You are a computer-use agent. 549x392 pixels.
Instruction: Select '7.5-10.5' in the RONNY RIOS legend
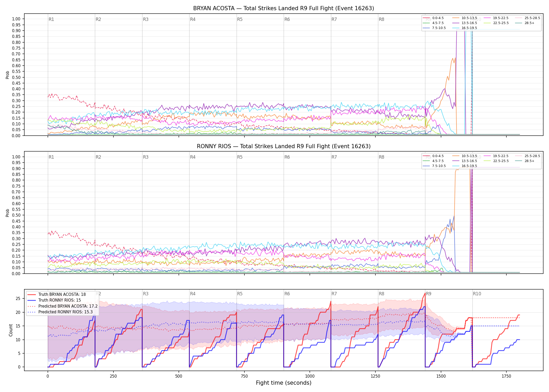439,166
